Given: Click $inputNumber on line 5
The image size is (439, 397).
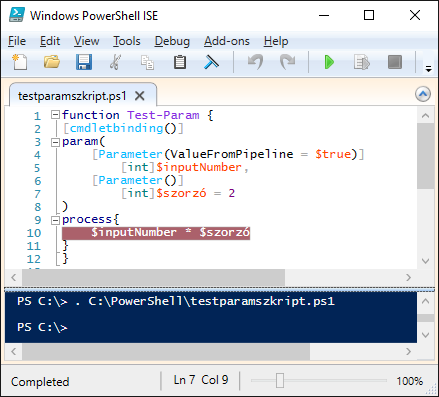Looking at the screenshot, I should pos(199,167).
